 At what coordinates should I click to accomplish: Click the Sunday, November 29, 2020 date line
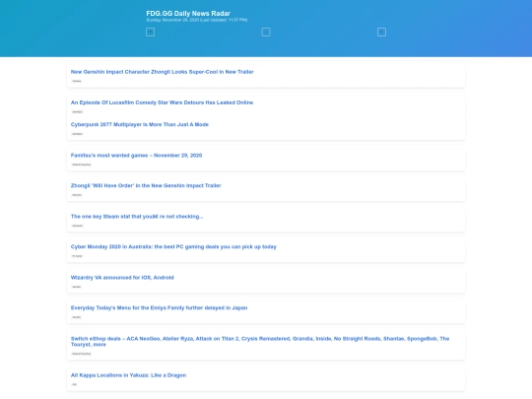click(x=197, y=20)
